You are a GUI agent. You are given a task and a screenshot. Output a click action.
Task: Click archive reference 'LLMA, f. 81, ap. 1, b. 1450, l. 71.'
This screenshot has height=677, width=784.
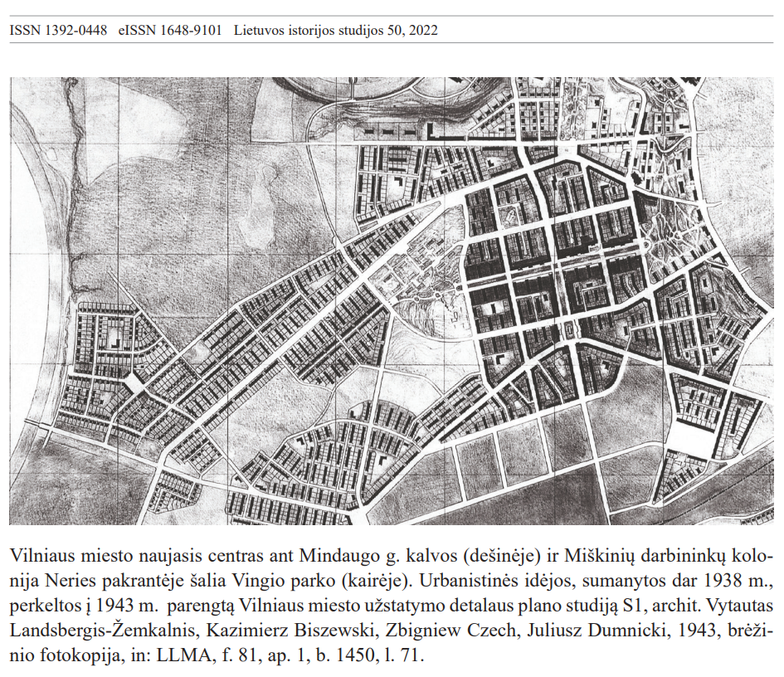(x=290, y=655)
